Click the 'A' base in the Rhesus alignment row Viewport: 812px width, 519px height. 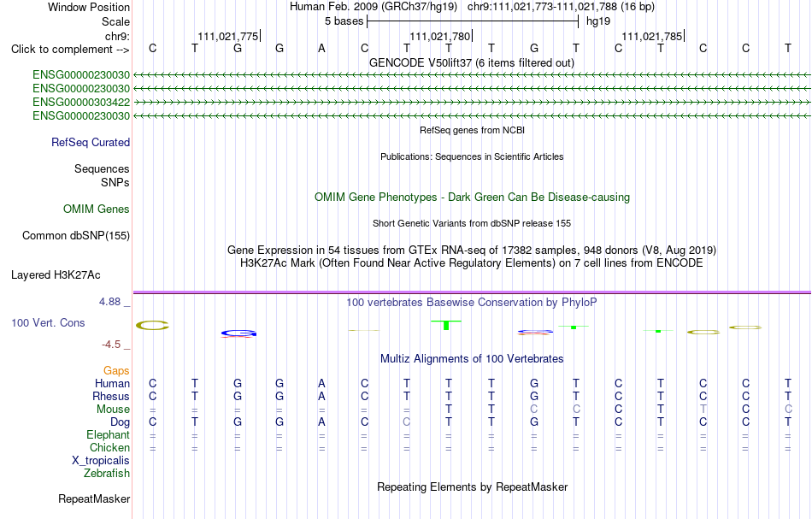[321, 396]
